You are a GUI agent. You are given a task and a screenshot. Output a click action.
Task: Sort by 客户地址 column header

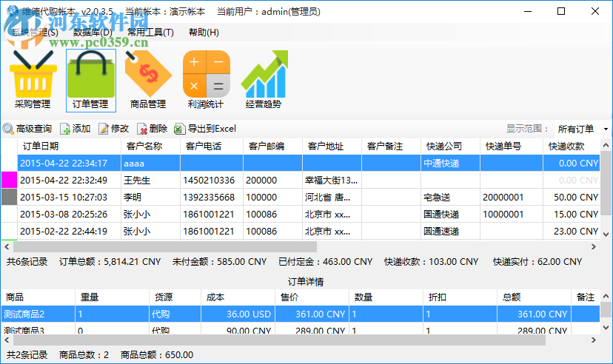tap(332, 146)
